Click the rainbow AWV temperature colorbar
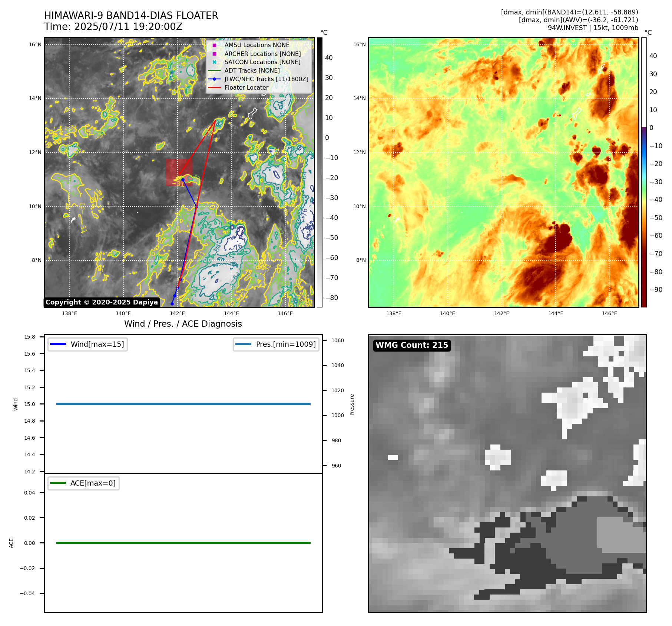Viewport: 672px width, 626px height. [x=644, y=172]
